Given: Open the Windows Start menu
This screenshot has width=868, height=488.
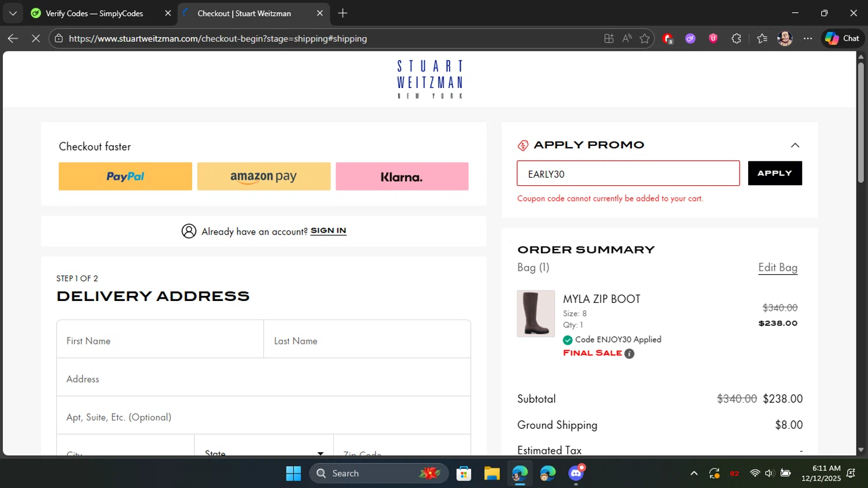Looking at the screenshot, I should tap(293, 474).
